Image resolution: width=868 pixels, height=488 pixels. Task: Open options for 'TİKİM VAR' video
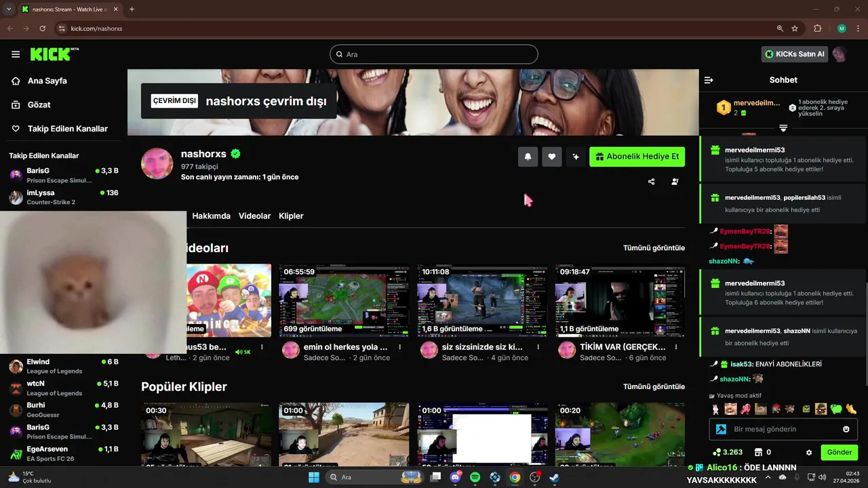tap(676, 347)
